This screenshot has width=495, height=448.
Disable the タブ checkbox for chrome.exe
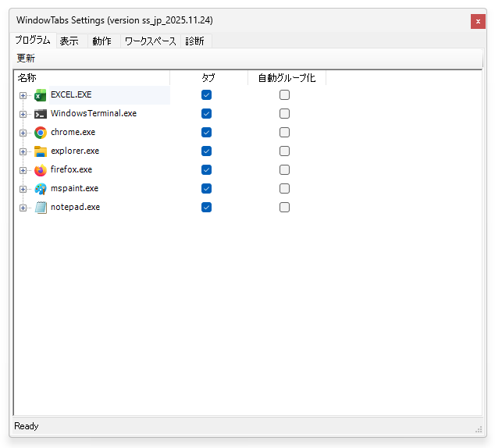(x=207, y=133)
